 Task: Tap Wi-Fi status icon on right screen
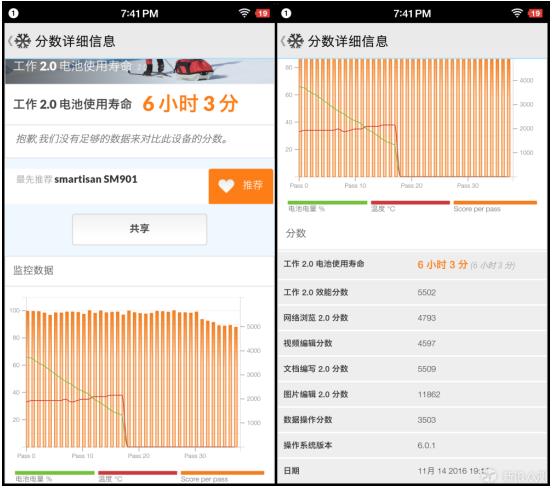point(516,13)
